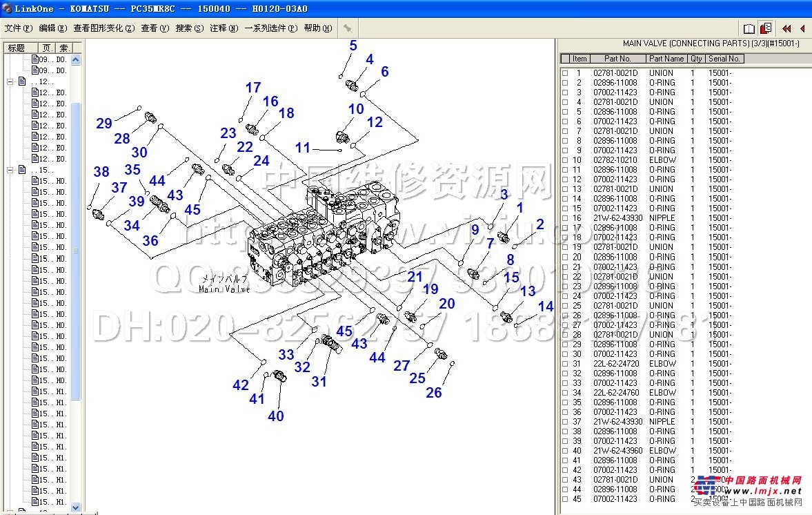
Task: Click the pin icon in toolbar
Action: pos(348,28)
